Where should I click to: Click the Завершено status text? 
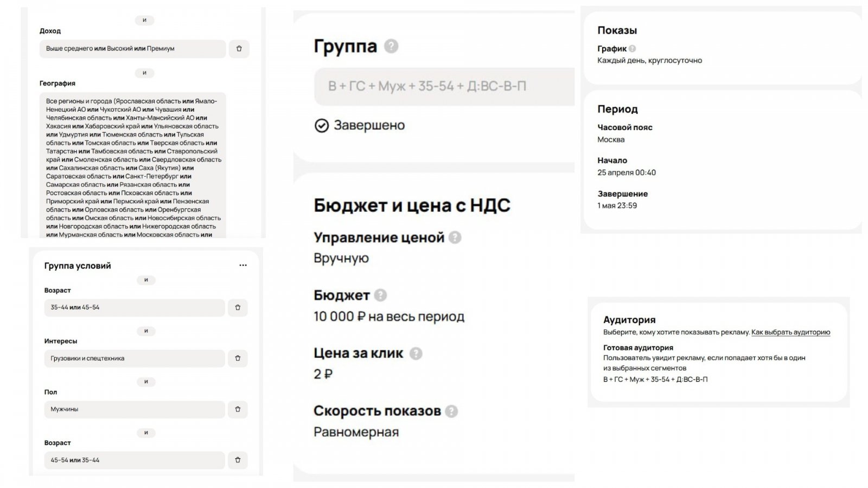[x=369, y=126]
